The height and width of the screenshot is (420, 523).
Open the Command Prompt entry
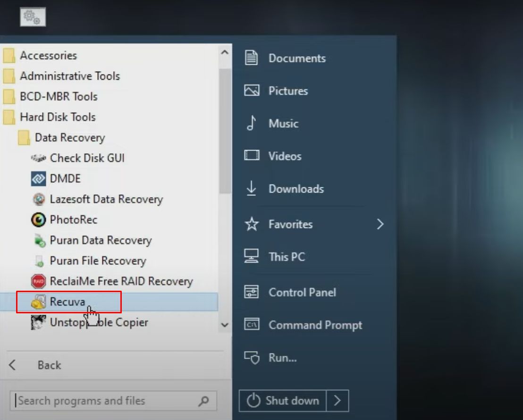(x=315, y=325)
